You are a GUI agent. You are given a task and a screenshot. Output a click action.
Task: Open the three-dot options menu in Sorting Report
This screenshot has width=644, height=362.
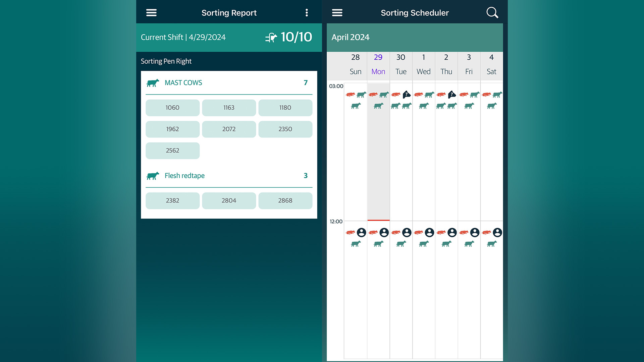click(307, 13)
